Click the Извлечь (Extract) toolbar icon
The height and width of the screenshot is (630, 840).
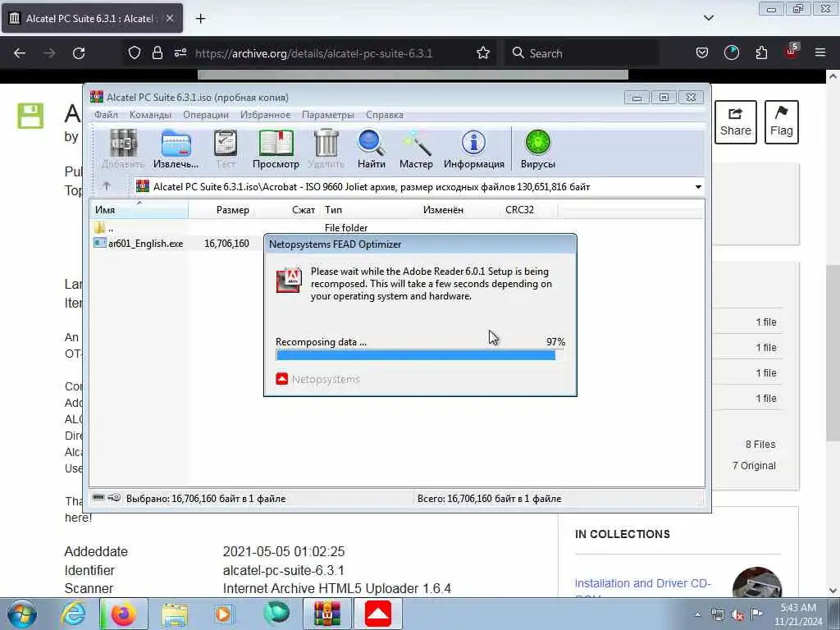(176, 149)
